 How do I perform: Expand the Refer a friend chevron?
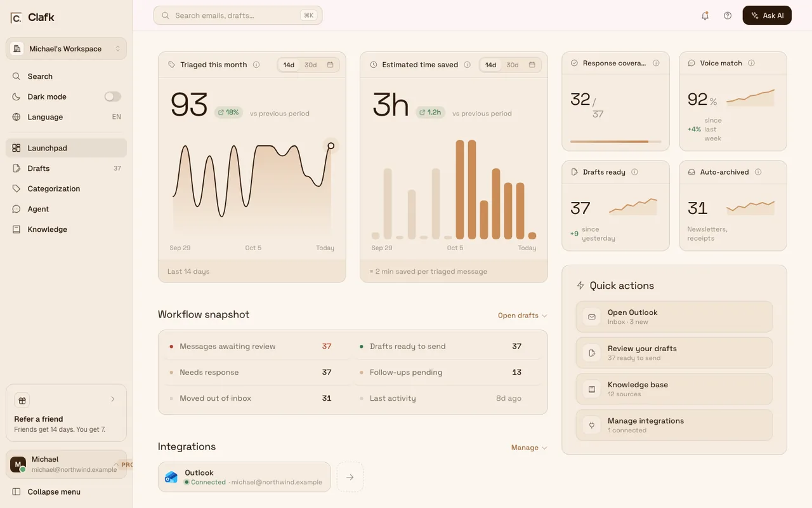pyautogui.click(x=113, y=399)
